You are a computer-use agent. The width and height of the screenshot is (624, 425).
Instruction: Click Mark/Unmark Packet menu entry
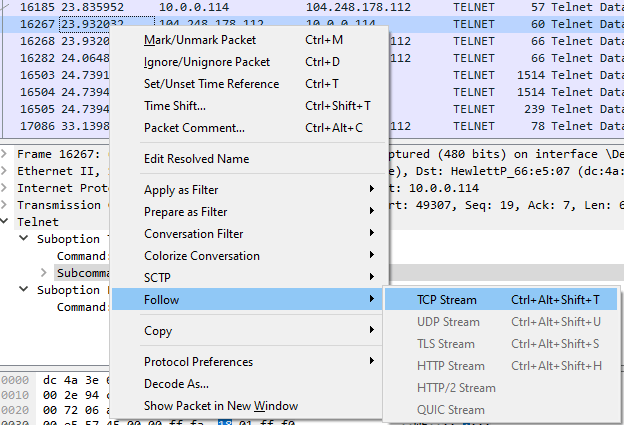[200, 40]
